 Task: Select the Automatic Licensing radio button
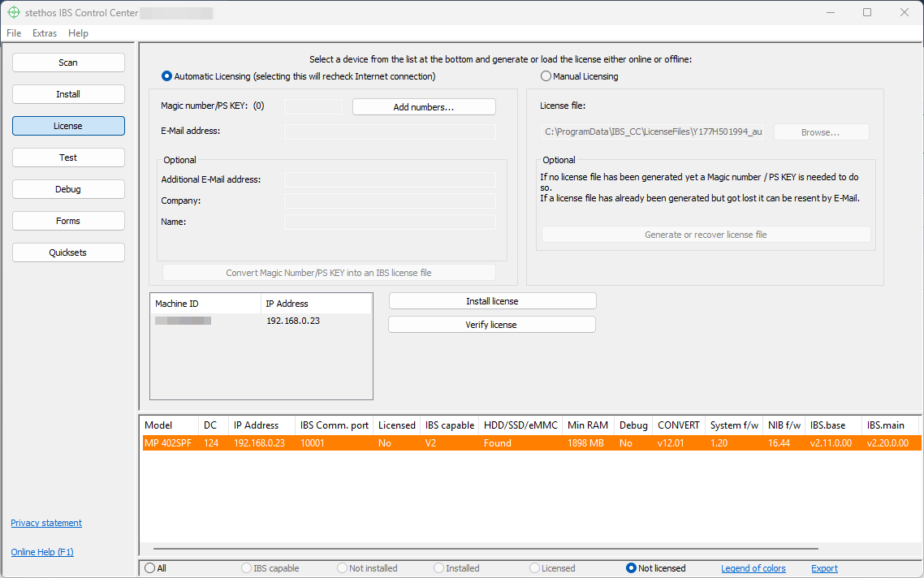tap(167, 76)
